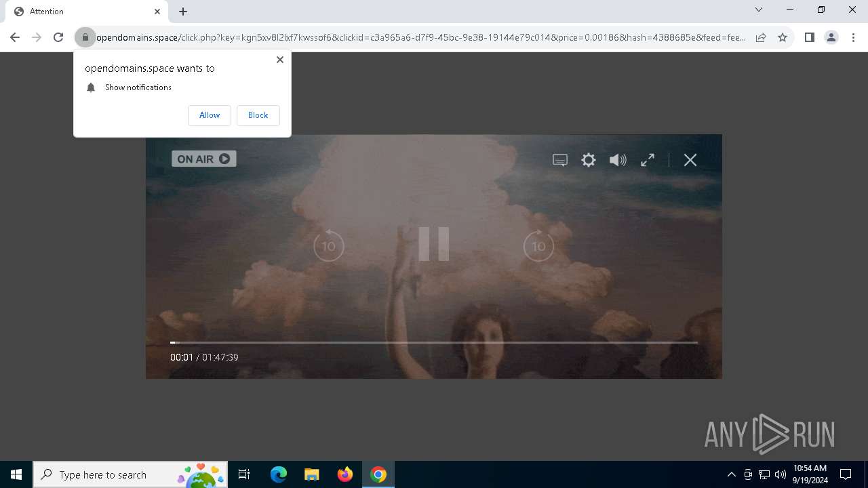Screen dimensions: 868x488
Task: Open network status tray icon
Action: 764,474
